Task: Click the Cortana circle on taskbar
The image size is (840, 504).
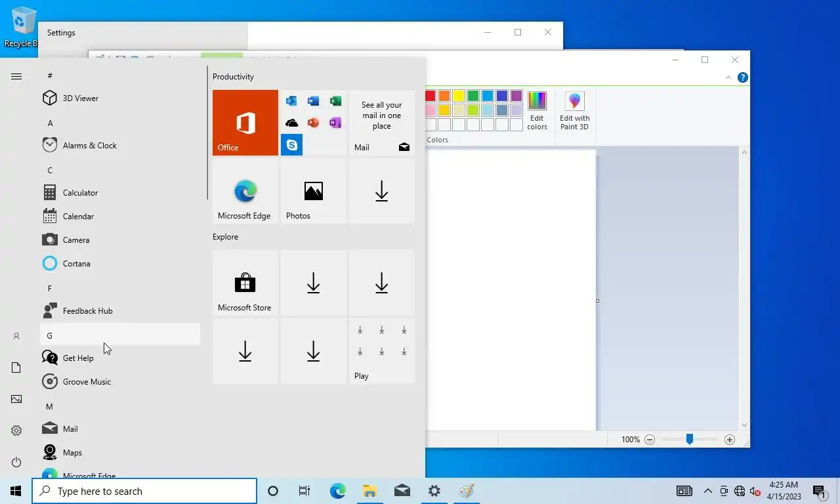Action: click(273, 491)
